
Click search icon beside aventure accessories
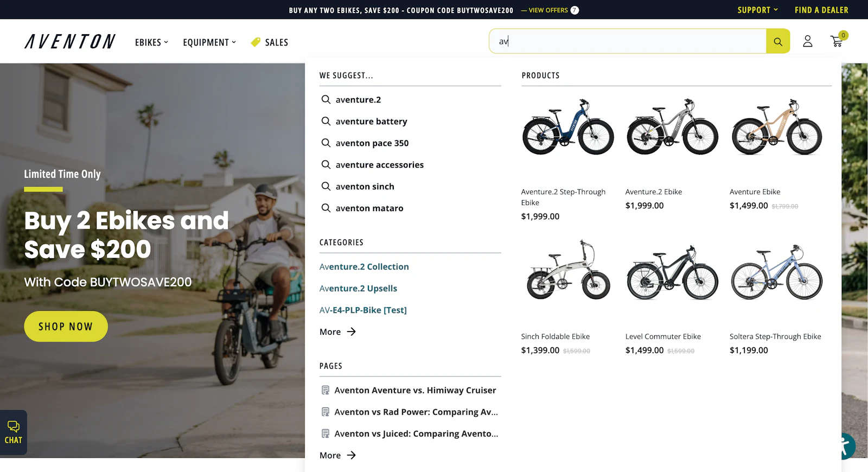pos(326,164)
